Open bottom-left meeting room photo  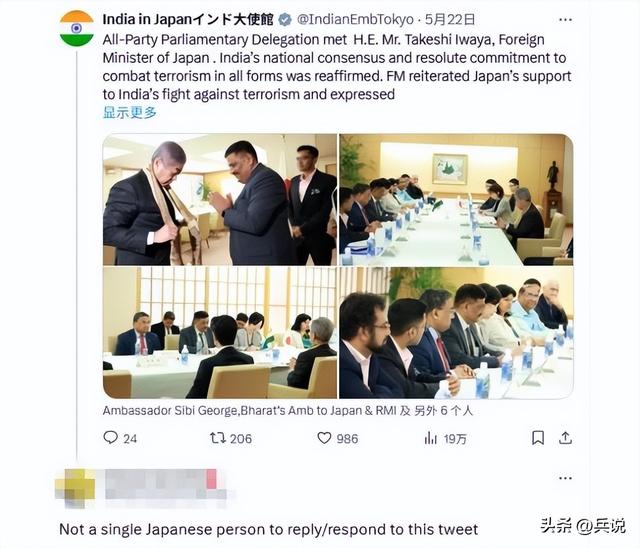(220, 333)
